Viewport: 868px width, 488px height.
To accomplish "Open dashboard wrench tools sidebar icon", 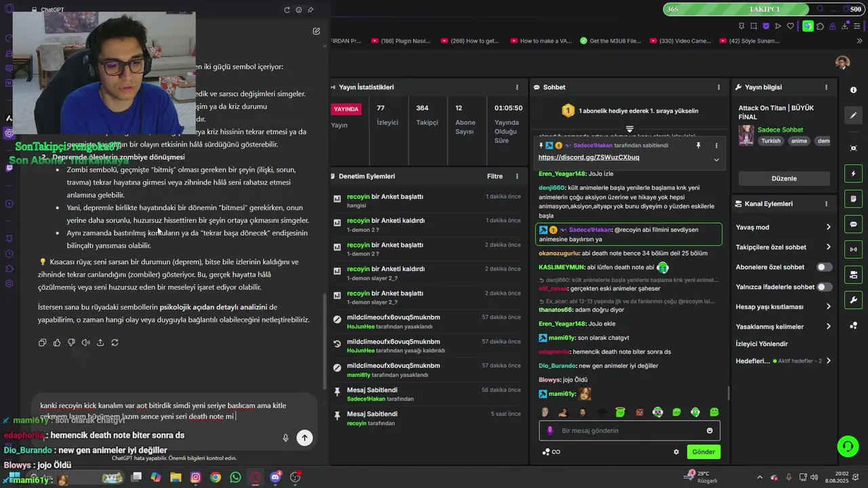I will [853, 300].
